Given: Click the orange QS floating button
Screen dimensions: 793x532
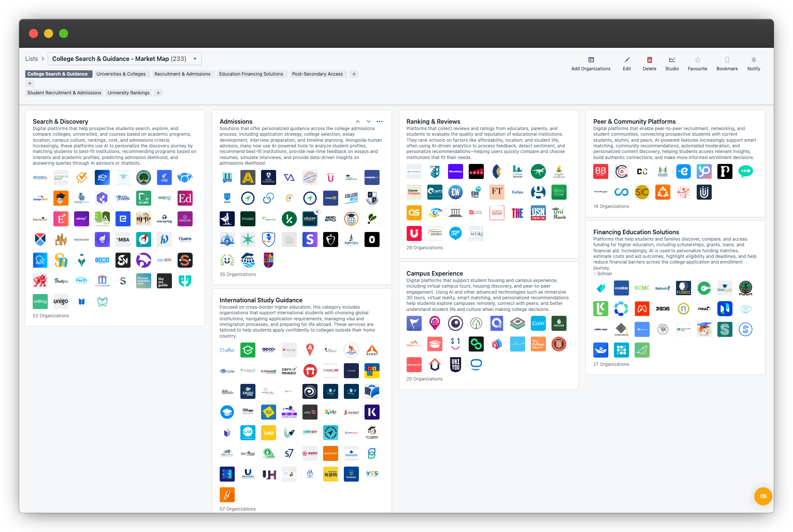Looking at the screenshot, I should 763,496.
